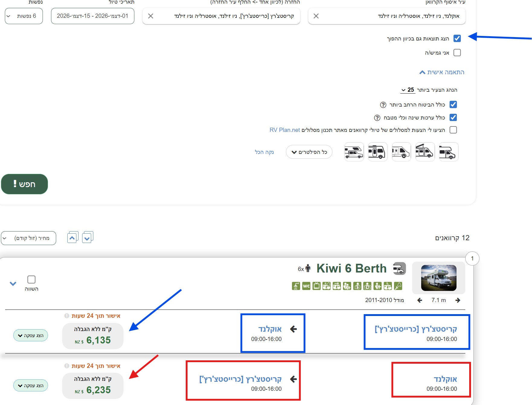Screen dimensions: 532x405
Task: Click the TV amenity icon
Action: [x=316, y=286]
